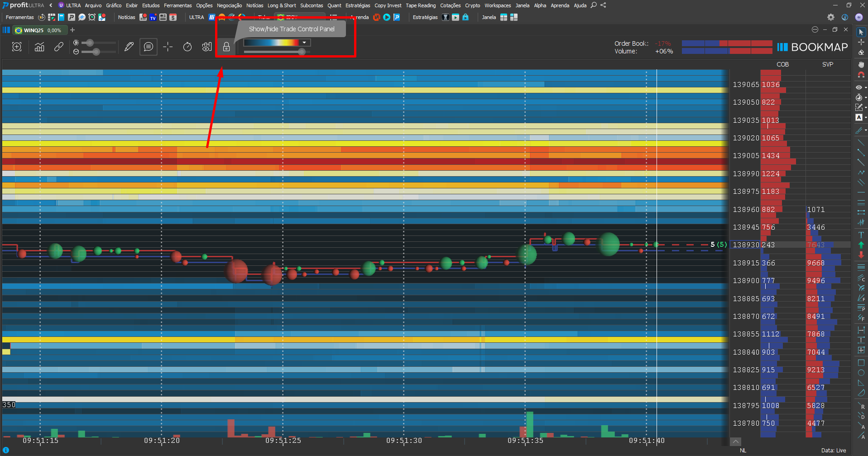Toggle the speech bubble comments button

pos(149,47)
